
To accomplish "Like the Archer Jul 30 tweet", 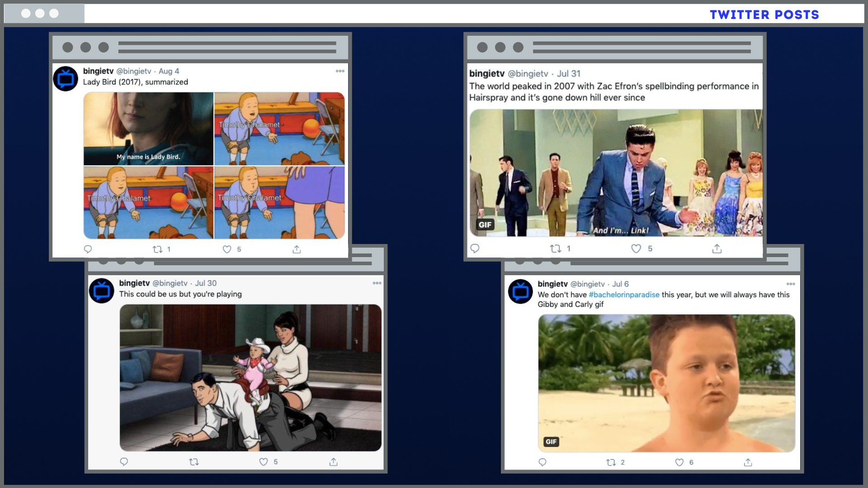I will click(264, 462).
